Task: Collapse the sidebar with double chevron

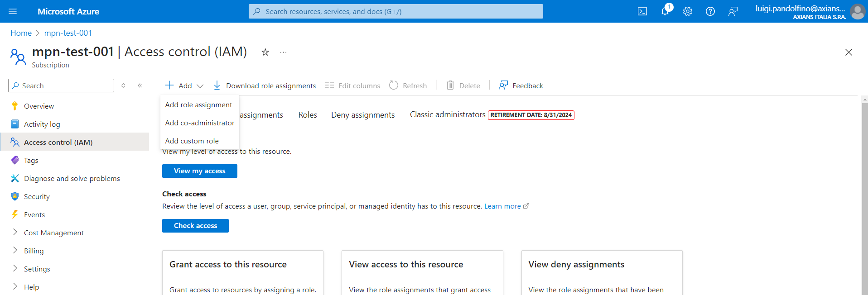Action: click(140, 86)
